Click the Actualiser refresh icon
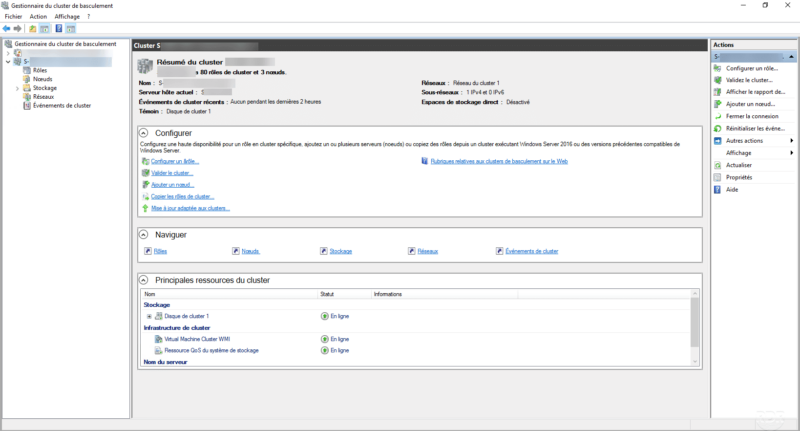 [717, 165]
